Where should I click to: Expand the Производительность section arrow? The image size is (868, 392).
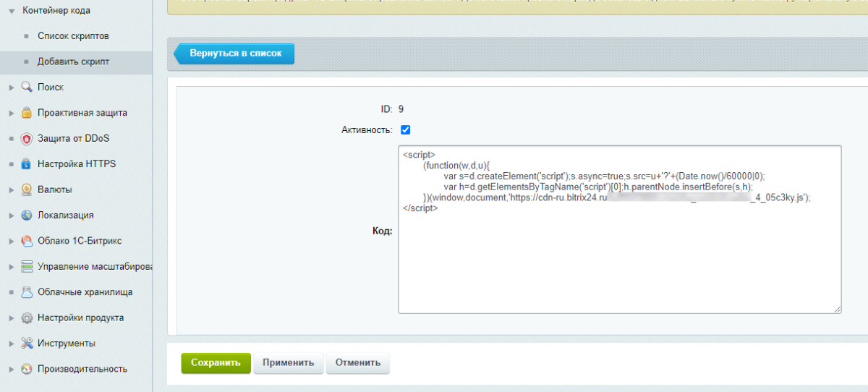click(x=12, y=370)
